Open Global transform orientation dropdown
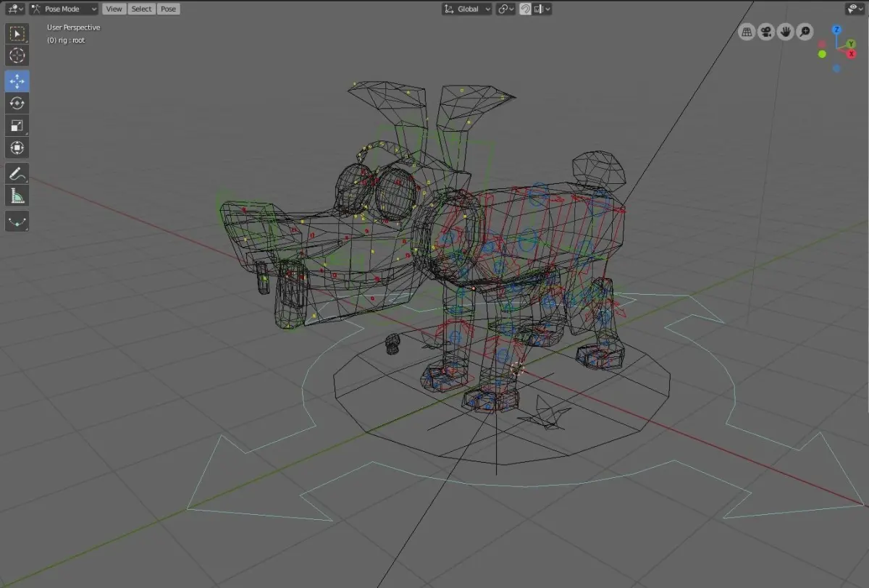Viewport: 869px width, 588px height. tap(467, 9)
